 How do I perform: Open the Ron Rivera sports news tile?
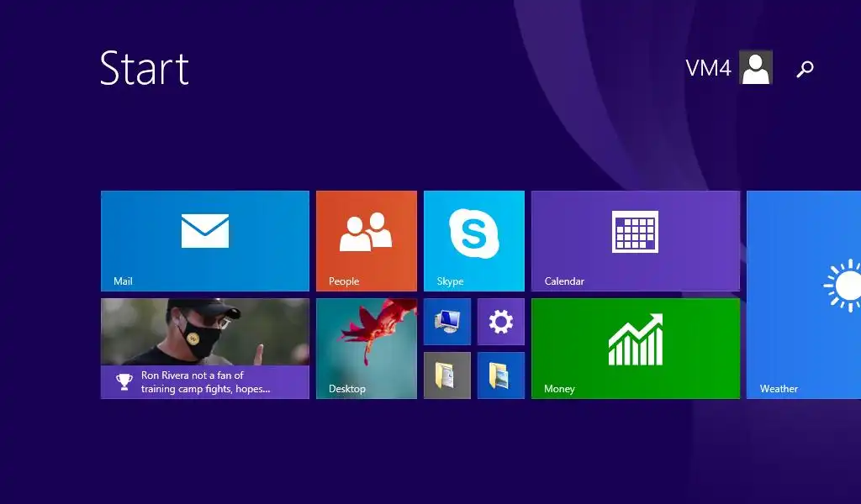coord(205,349)
